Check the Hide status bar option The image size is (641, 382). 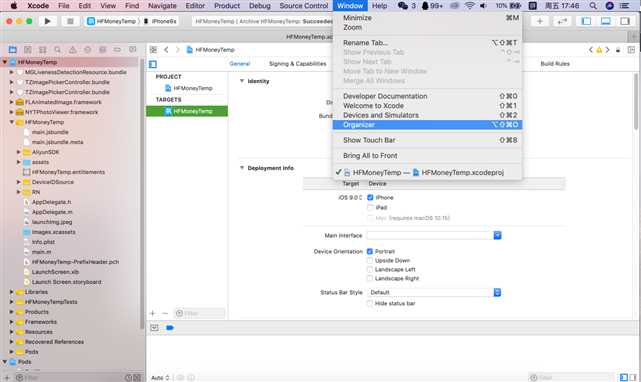click(x=370, y=303)
